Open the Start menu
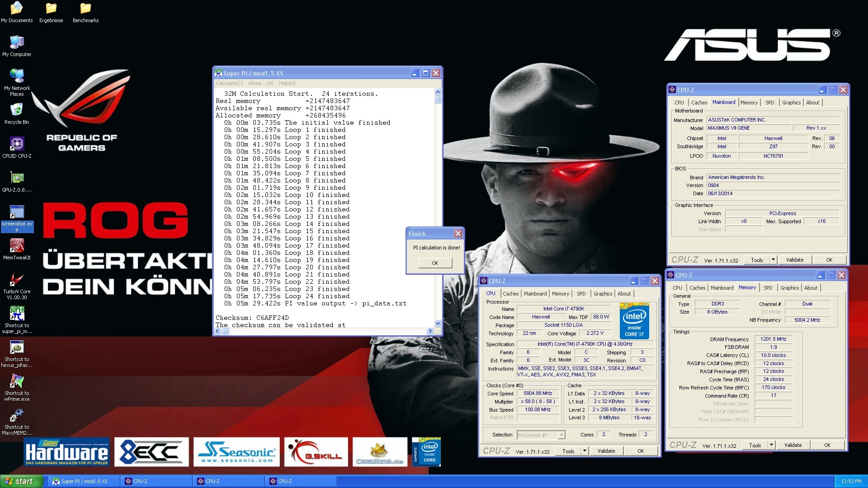Viewport: 868px width, 488px height. click(21, 481)
